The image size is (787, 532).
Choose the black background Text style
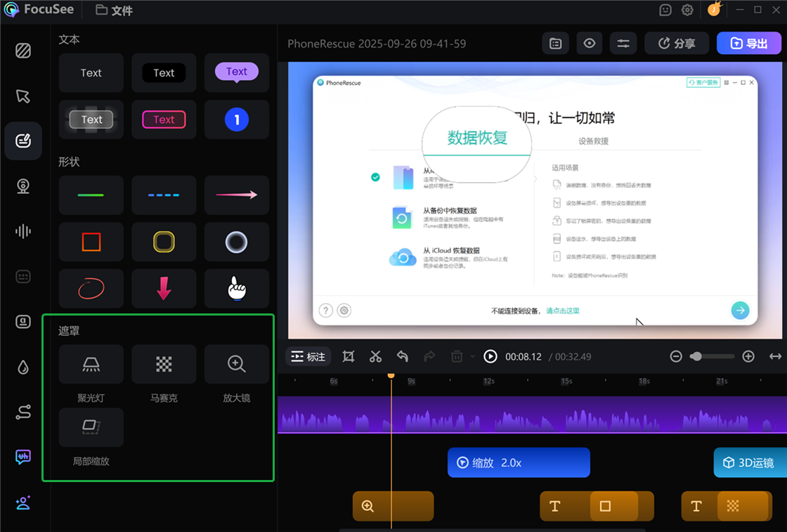(x=164, y=73)
